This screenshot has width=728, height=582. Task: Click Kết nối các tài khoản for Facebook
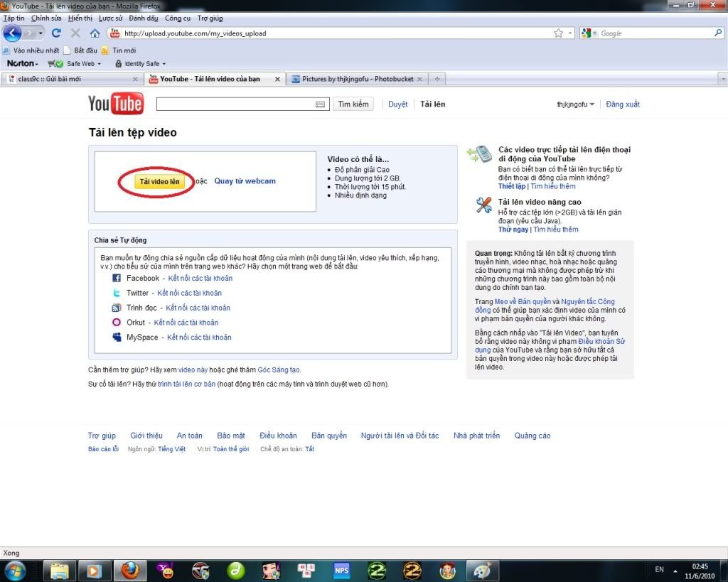pos(200,278)
